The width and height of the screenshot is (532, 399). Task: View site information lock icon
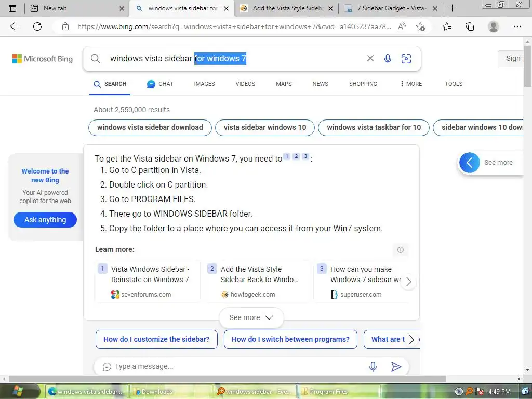tap(65, 26)
